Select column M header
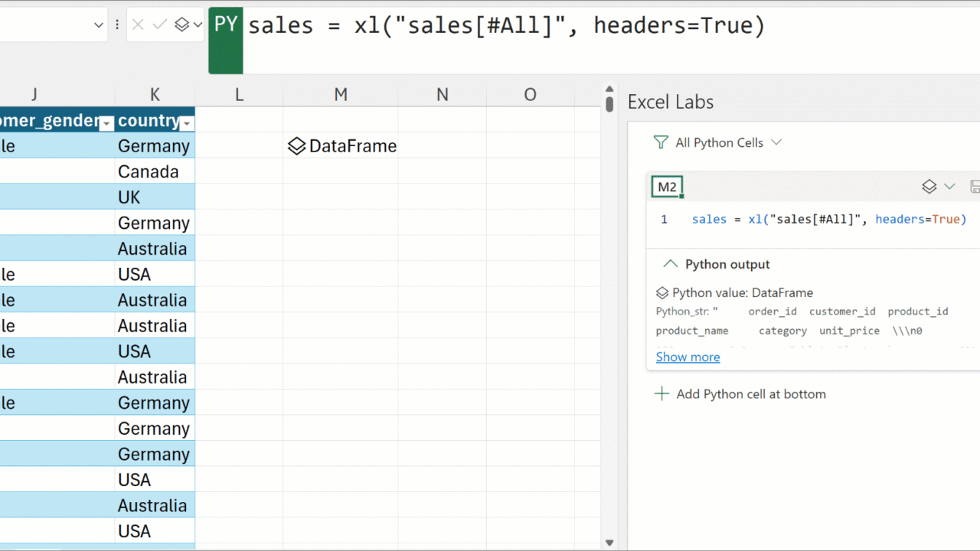This screenshot has height=551, width=980. (341, 94)
